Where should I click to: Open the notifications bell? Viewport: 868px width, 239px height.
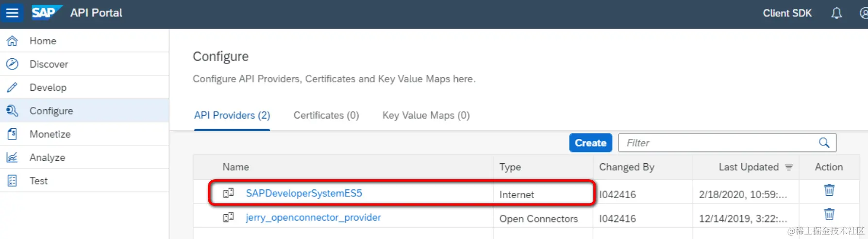pyautogui.click(x=836, y=13)
